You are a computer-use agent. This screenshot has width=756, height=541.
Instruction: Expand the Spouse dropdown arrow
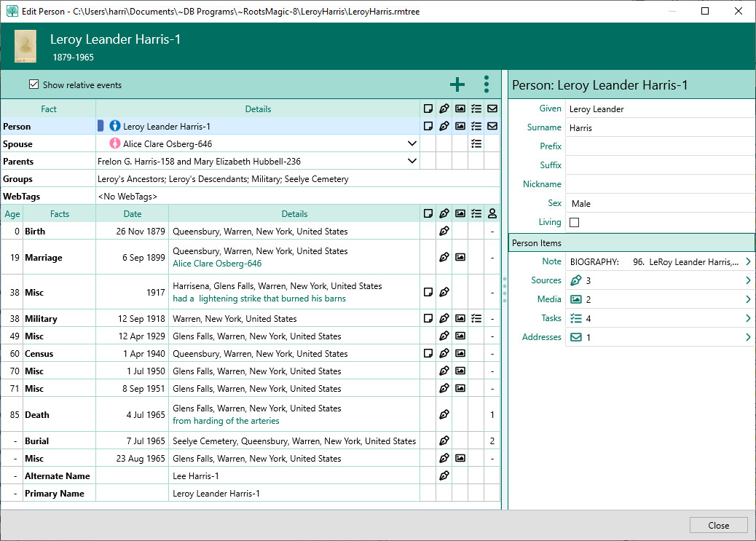[412, 144]
